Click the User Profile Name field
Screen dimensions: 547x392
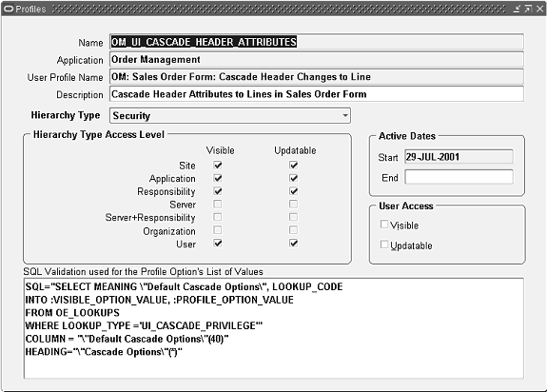(317, 77)
